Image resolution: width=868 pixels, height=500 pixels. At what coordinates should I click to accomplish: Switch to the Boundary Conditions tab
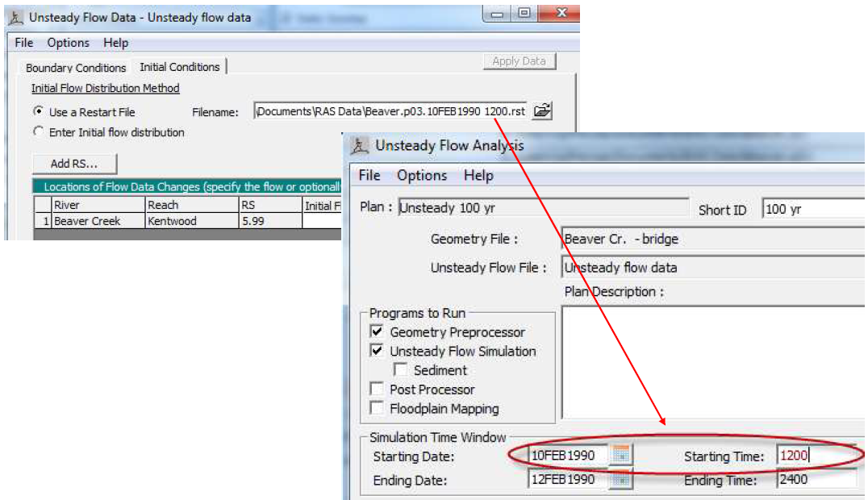pyautogui.click(x=76, y=68)
